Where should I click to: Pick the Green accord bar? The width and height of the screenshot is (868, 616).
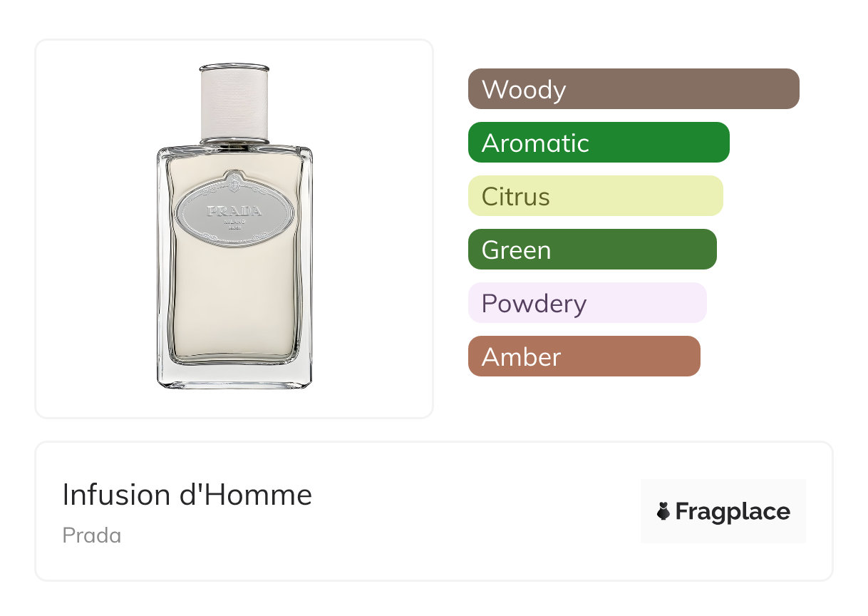(591, 250)
